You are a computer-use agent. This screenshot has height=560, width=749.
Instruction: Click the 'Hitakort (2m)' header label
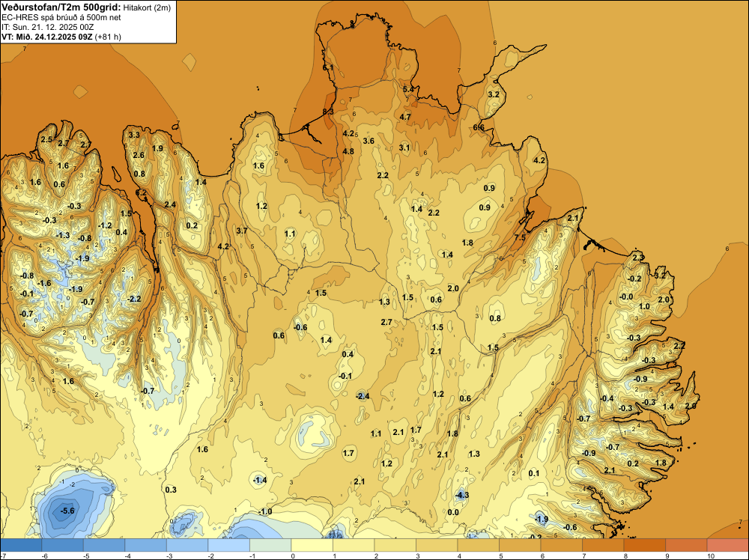146,7
